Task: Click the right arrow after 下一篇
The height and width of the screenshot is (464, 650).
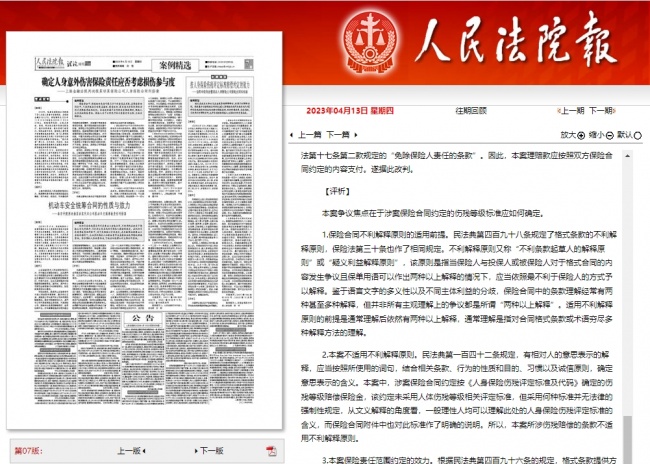Action: 356,135
